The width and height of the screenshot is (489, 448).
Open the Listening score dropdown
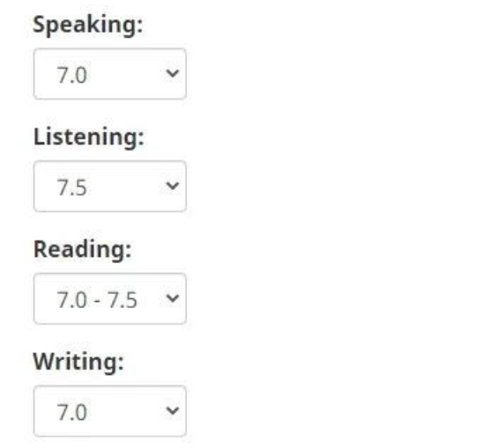click(x=110, y=187)
